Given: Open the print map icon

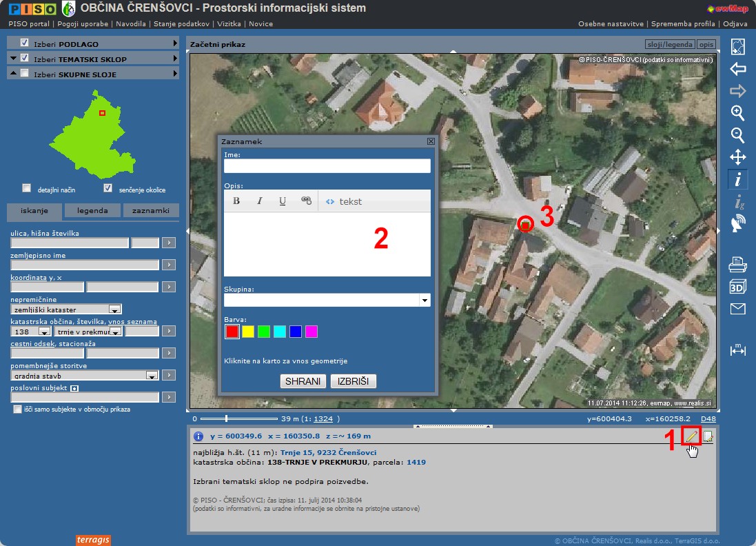Looking at the screenshot, I should pyautogui.click(x=737, y=263).
